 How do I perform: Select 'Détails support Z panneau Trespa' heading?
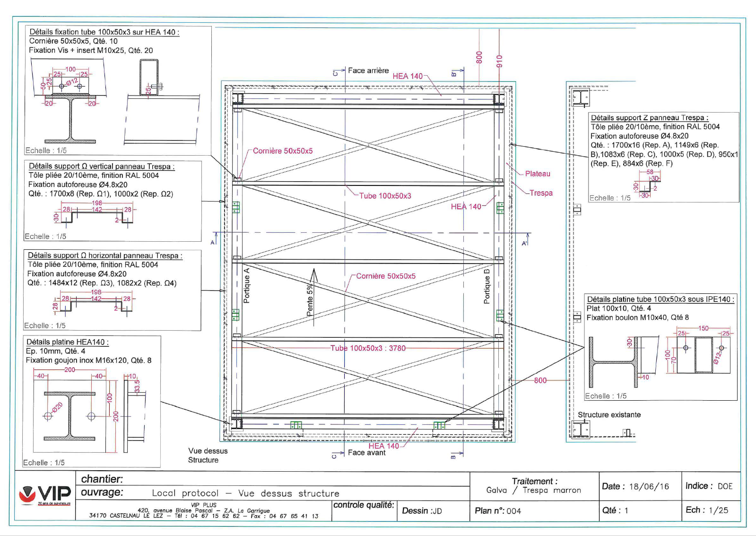tap(649, 118)
